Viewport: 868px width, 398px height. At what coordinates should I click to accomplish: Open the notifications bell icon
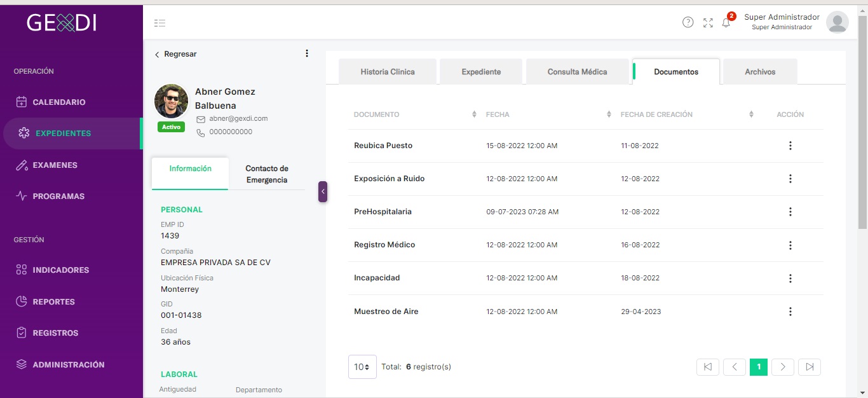pyautogui.click(x=726, y=23)
